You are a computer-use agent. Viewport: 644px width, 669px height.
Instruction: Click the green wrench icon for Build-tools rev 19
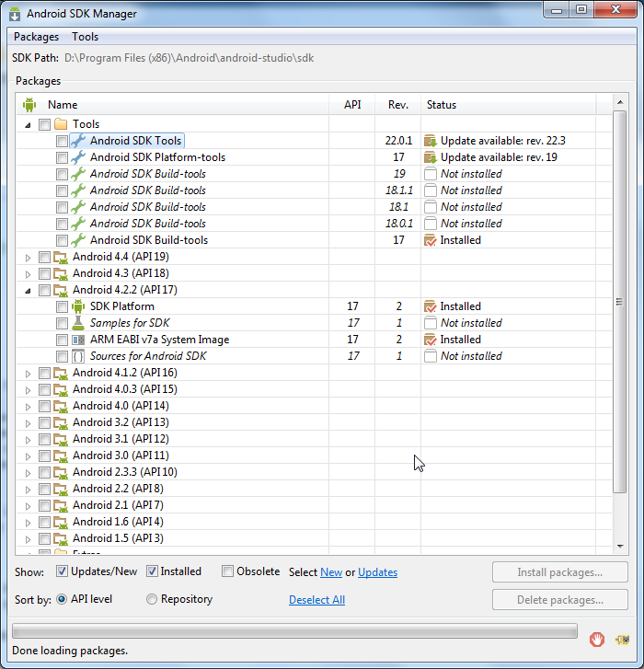pos(78,174)
